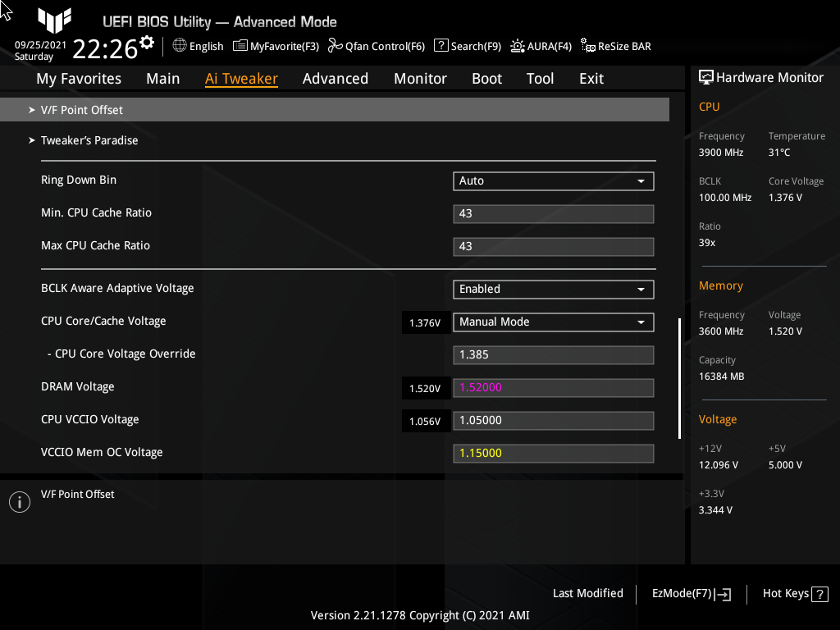Click the Qfan Control fan icon
Image resolution: width=840 pixels, height=630 pixels.
[335, 46]
